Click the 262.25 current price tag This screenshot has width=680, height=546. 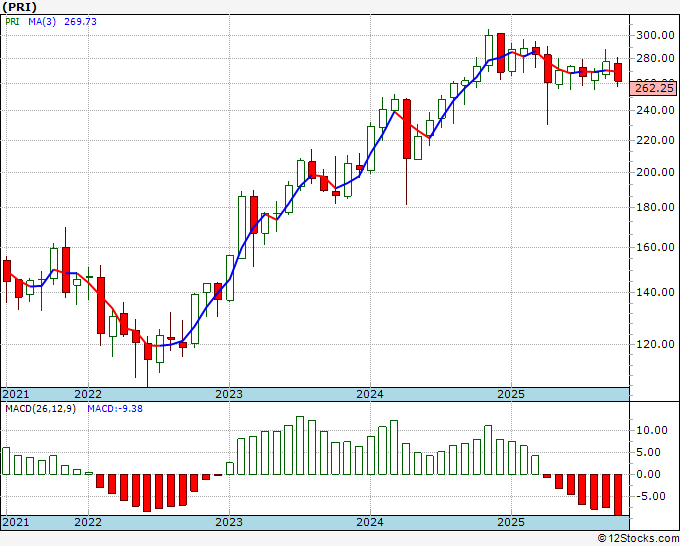click(654, 88)
